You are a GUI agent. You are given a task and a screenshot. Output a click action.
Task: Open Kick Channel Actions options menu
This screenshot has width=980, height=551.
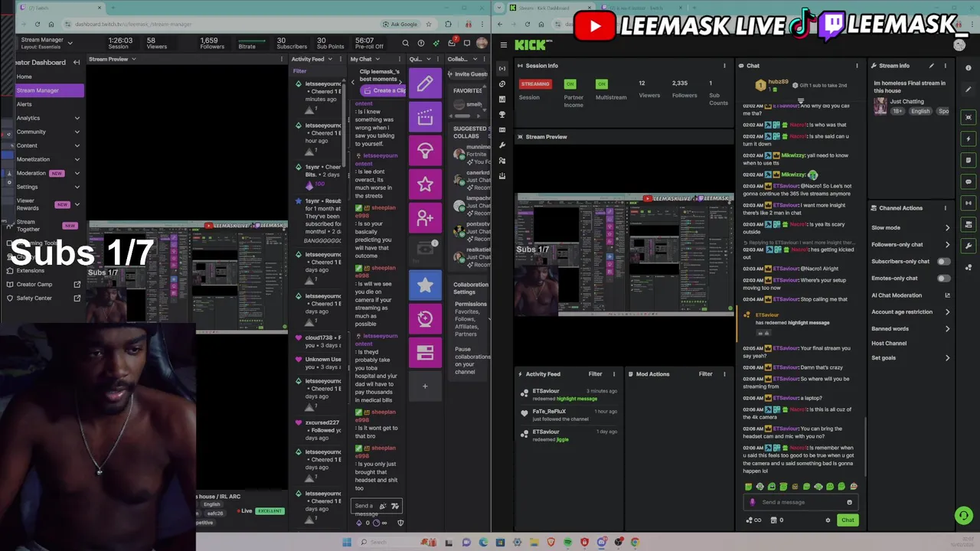(945, 208)
